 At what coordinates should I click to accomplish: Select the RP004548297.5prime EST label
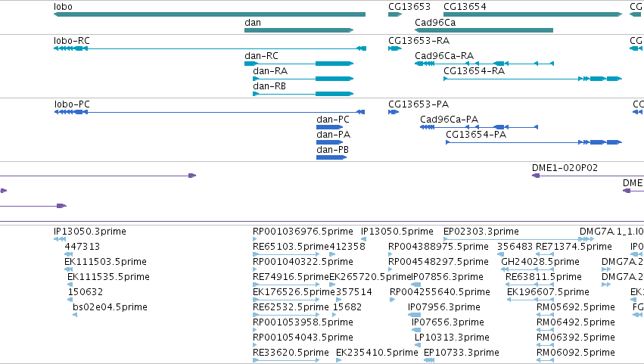tap(439, 262)
